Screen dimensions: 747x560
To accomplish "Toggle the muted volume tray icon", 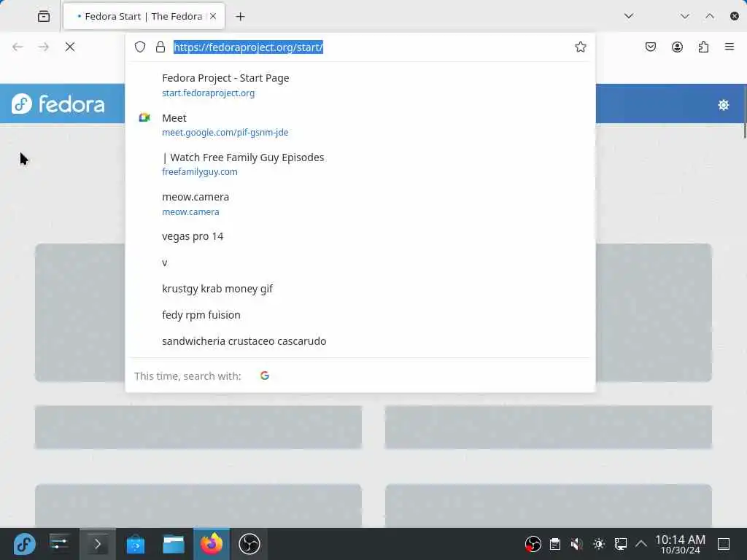I will pos(577,544).
